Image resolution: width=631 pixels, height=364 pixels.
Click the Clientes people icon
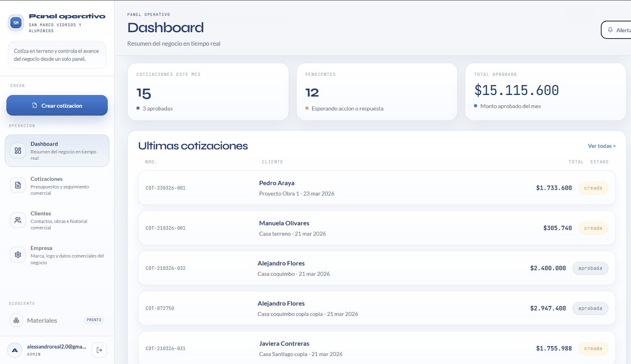point(18,220)
